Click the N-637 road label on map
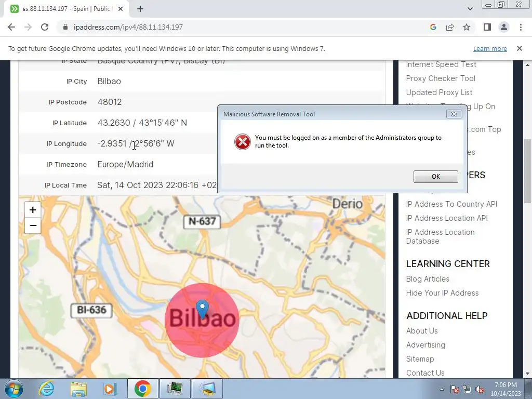This screenshot has height=399, width=532. 202,221
